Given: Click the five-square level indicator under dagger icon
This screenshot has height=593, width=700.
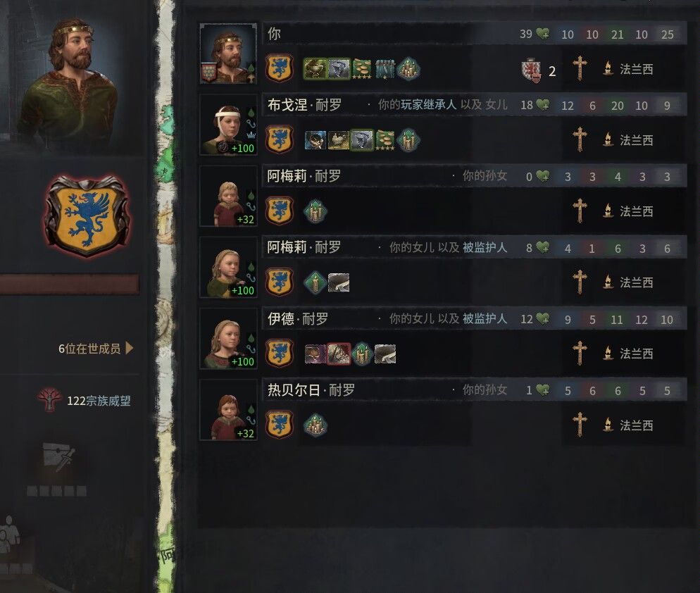Looking at the screenshot, I should pyautogui.click(x=57, y=491).
